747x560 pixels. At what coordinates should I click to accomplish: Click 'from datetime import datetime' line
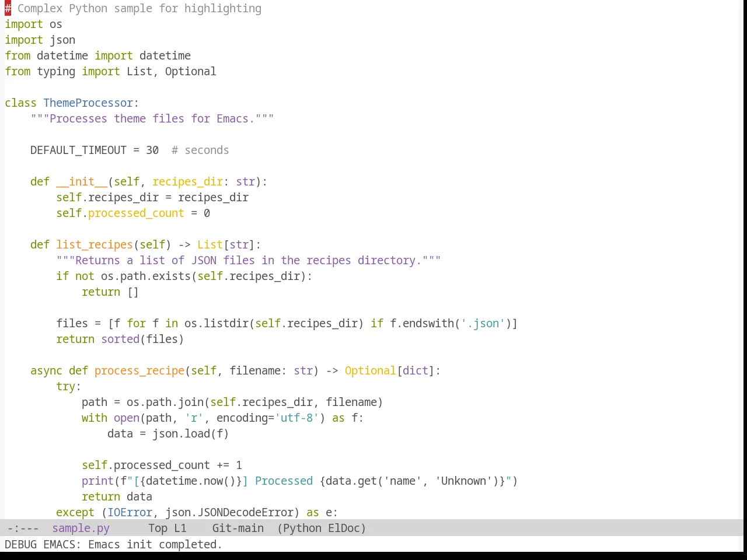97,56
